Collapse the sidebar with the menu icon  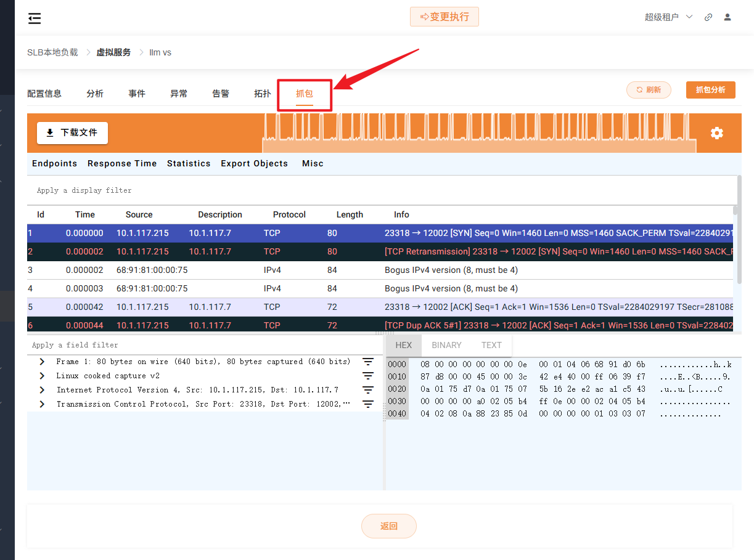[35, 18]
